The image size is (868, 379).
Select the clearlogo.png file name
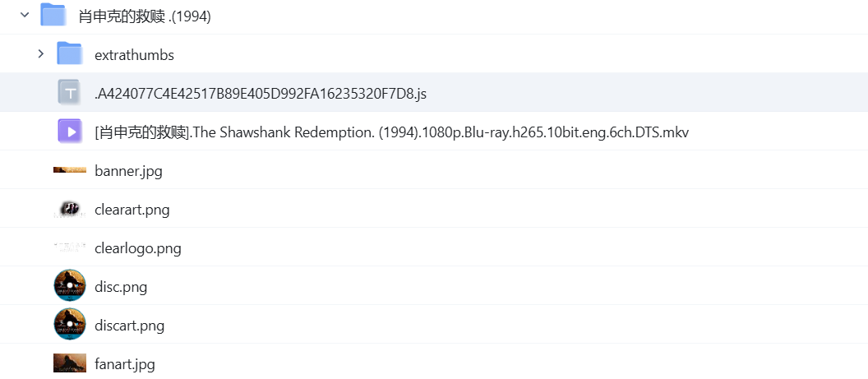point(138,249)
